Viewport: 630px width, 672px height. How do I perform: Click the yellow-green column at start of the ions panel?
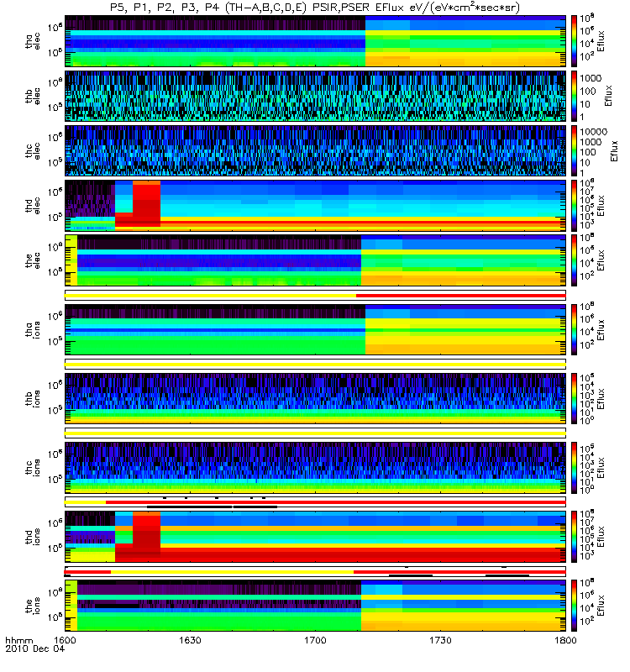click(71, 606)
